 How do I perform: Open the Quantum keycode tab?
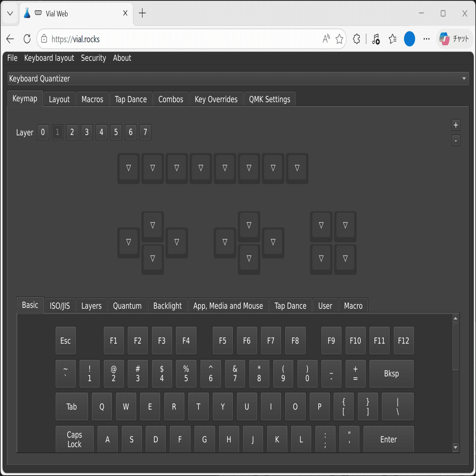click(127, 306)
